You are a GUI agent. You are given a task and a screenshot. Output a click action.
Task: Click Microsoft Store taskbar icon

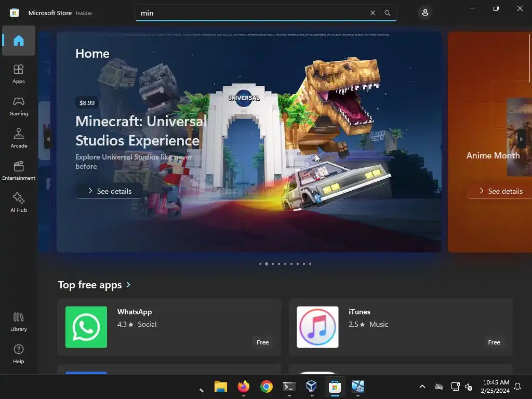335,387
